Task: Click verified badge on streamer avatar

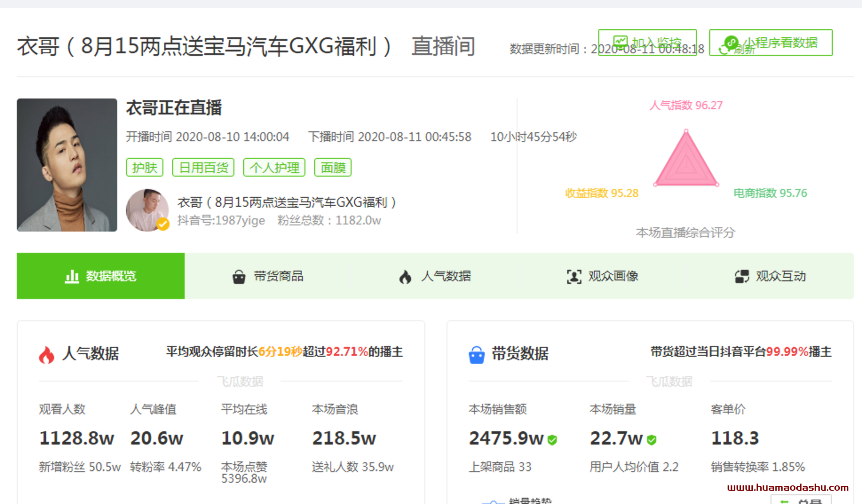Action: pos(163,224)
